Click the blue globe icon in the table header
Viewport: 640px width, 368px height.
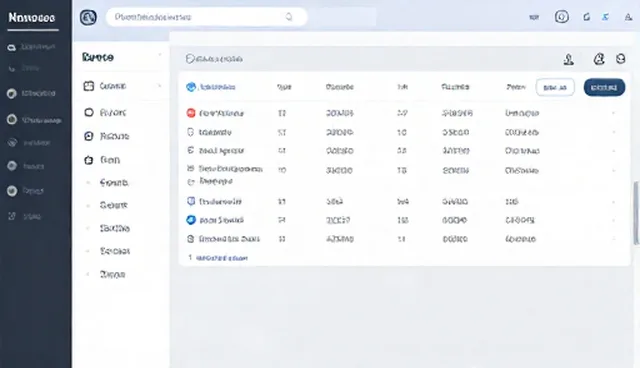tap(191, 87)
